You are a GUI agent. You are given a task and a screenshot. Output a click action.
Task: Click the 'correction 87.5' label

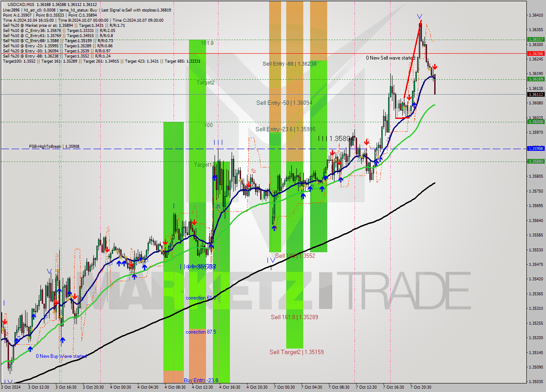(x=201, y=332)
